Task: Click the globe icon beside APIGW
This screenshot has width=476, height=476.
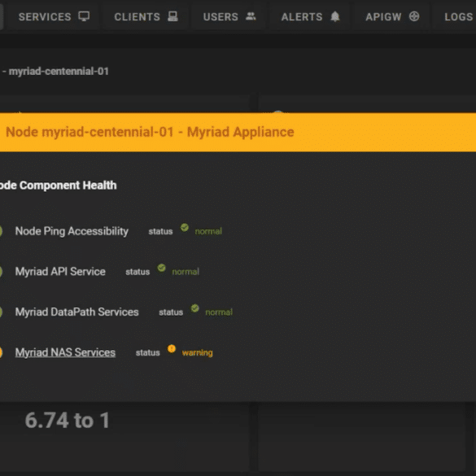Action: (x=414, y=16)
